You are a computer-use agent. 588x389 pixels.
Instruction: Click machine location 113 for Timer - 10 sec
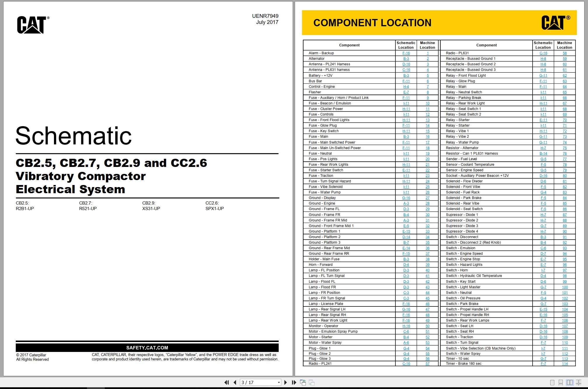(565, 359)
